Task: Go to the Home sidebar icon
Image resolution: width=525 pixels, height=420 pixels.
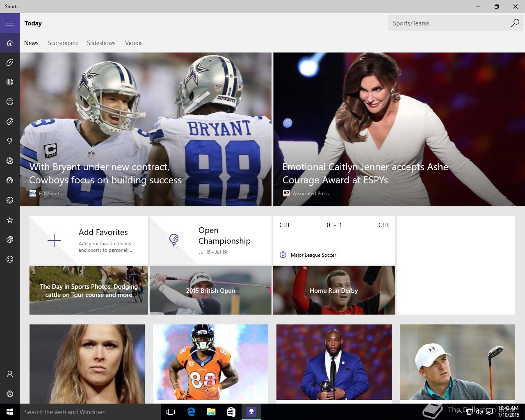Action: [x=10, y=43]
